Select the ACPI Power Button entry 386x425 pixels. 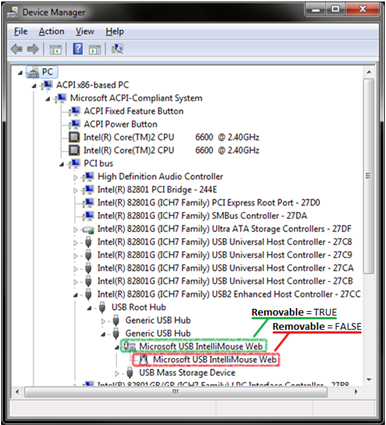tap(121, 124)
